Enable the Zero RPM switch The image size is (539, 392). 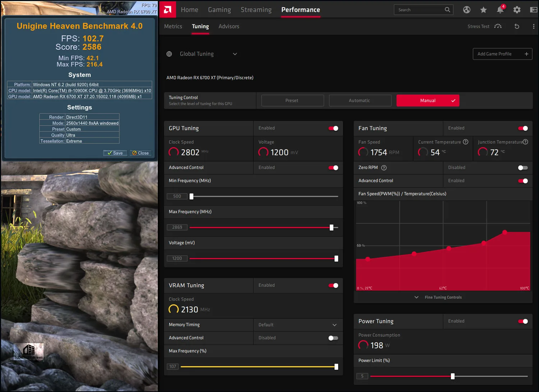[523, 168]
